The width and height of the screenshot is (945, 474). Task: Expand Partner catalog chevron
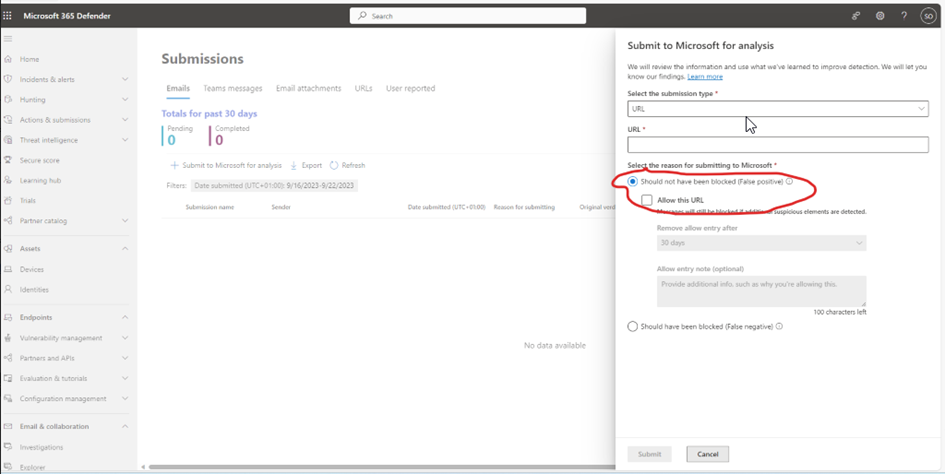125,221
